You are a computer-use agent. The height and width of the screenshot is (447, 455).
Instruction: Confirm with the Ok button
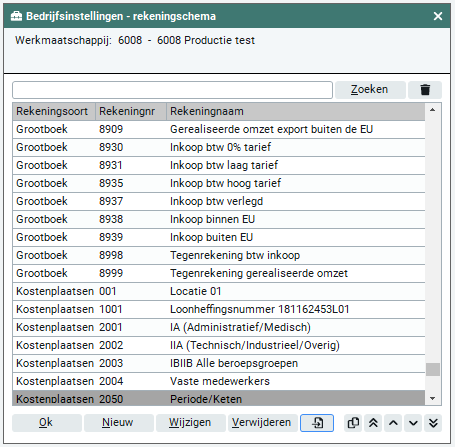(x=47, y=423)
